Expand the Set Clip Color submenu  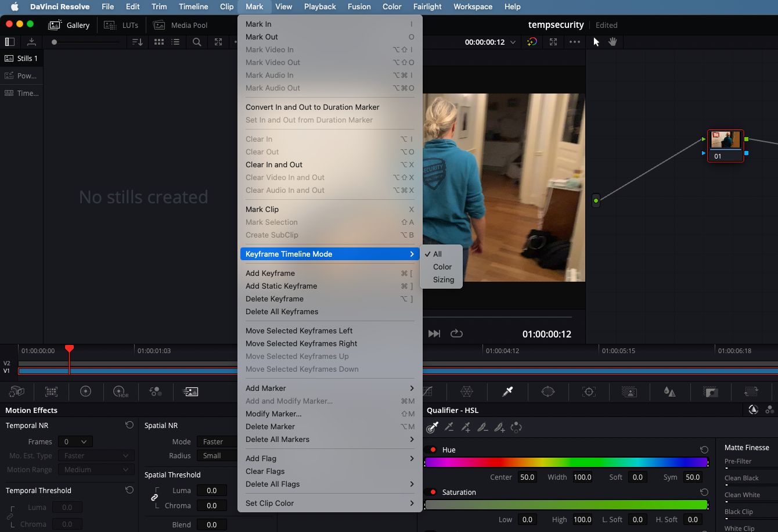pyautogui.click(x=329, y=504)
